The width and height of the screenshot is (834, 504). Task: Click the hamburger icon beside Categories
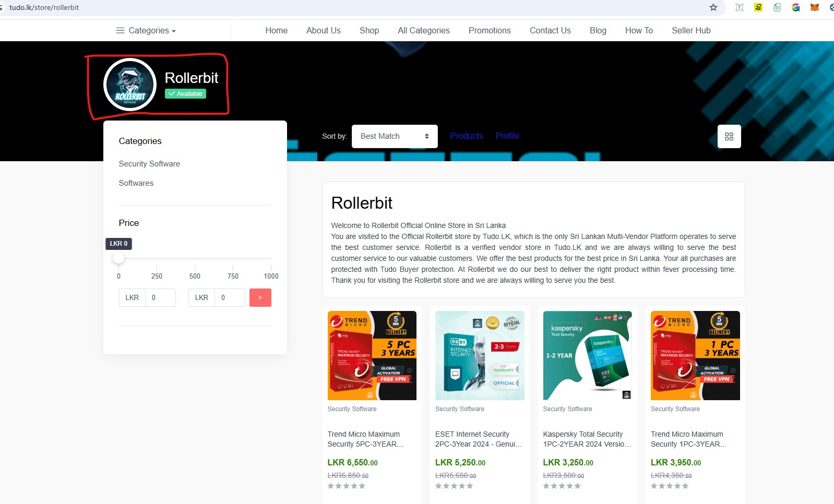[120, 30]
